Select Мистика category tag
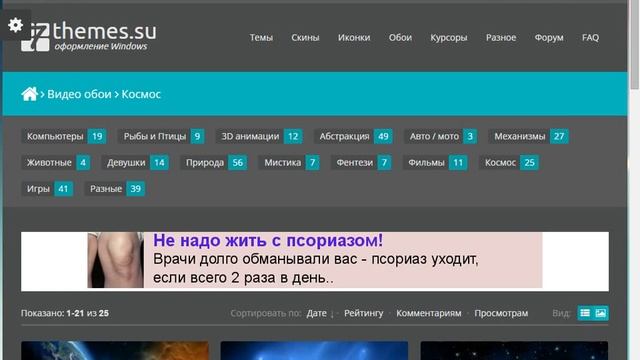Image resolution: width=640 pixels, height=360 pixels. click(289, 162)
